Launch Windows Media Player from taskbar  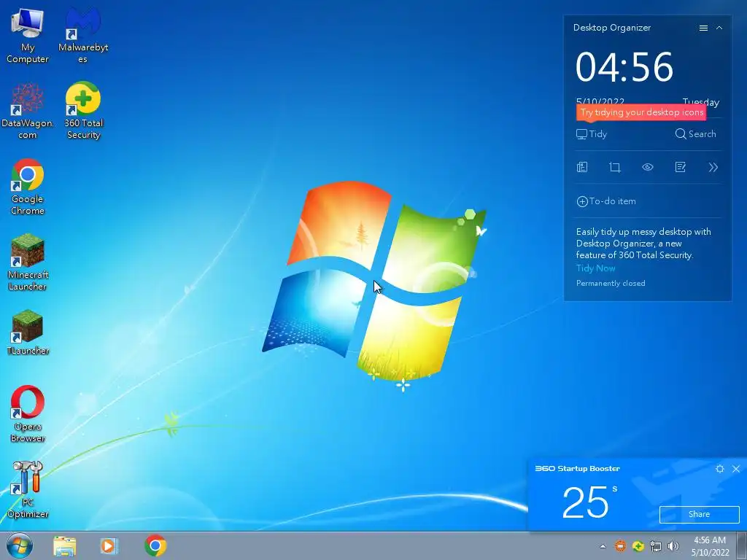[109, 545]
